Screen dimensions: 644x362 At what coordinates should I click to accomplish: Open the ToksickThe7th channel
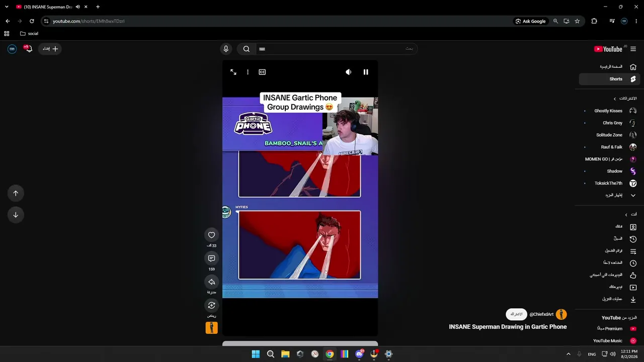pyautogui.click(x=609, y=183)
